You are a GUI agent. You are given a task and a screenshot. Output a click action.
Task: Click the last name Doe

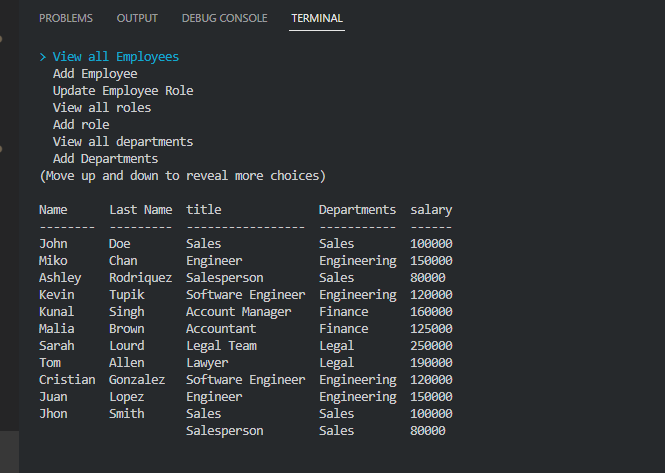[x=120, y=243]
